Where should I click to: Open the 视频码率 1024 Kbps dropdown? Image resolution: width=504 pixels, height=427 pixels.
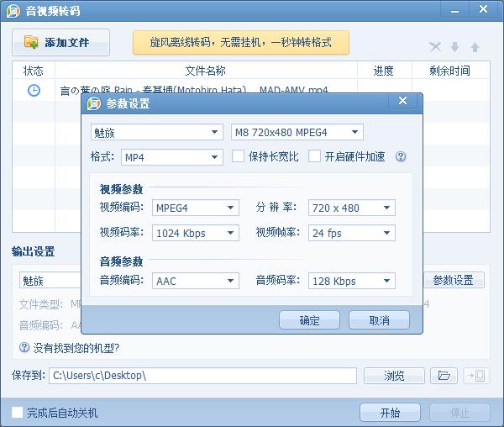pos(196,233)
